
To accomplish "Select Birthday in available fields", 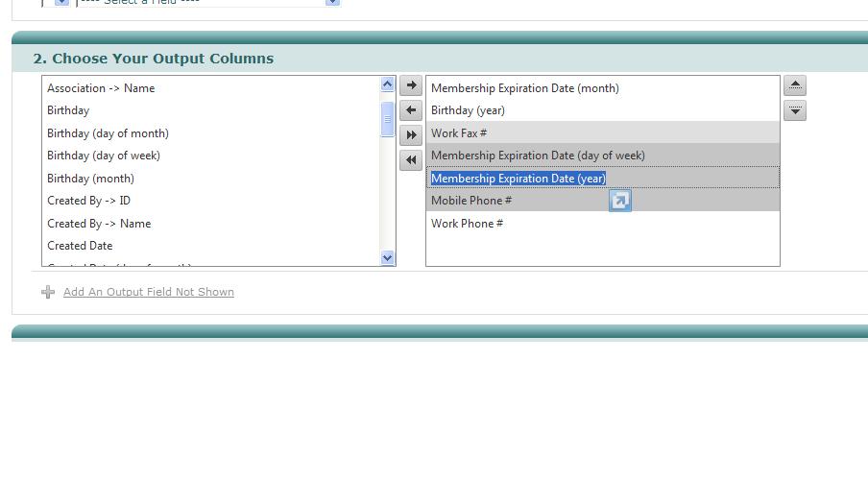I will click(x=211, y=110).
